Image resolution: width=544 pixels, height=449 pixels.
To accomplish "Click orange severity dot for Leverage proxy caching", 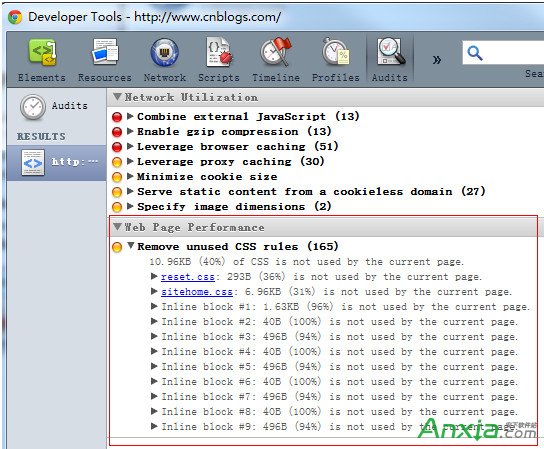I will point(117,162).
